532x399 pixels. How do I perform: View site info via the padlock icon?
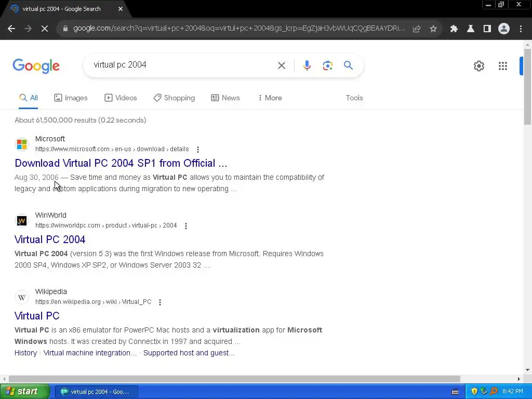click(65, 29)
